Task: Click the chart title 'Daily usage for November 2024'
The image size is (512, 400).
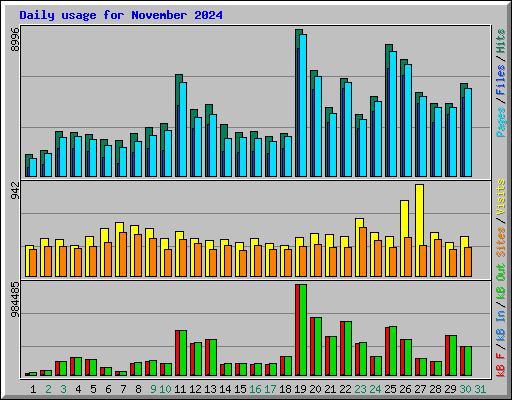Action: coord(121,15)
